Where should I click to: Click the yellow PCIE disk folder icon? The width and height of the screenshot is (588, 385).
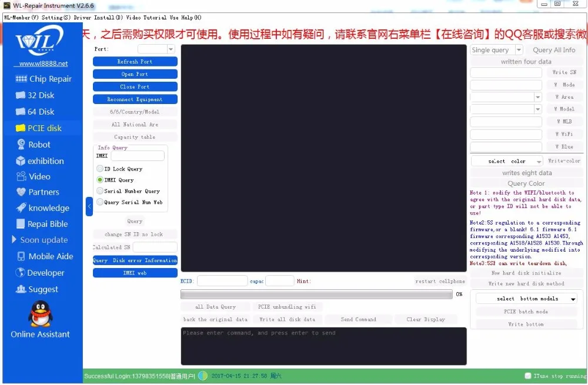point(20,128)
